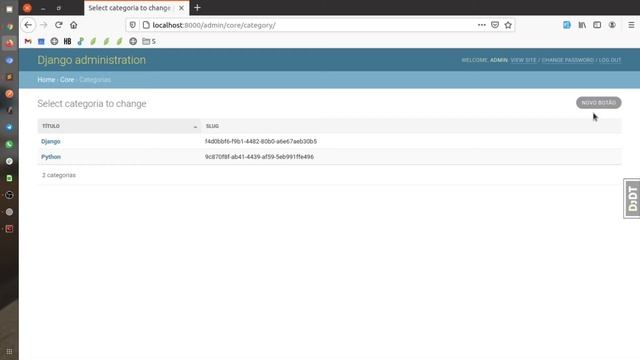Image resolution: width=640 pixels, height=360 pixels.
Task: Close the Select categoria tab
Action: pos(181,8)
